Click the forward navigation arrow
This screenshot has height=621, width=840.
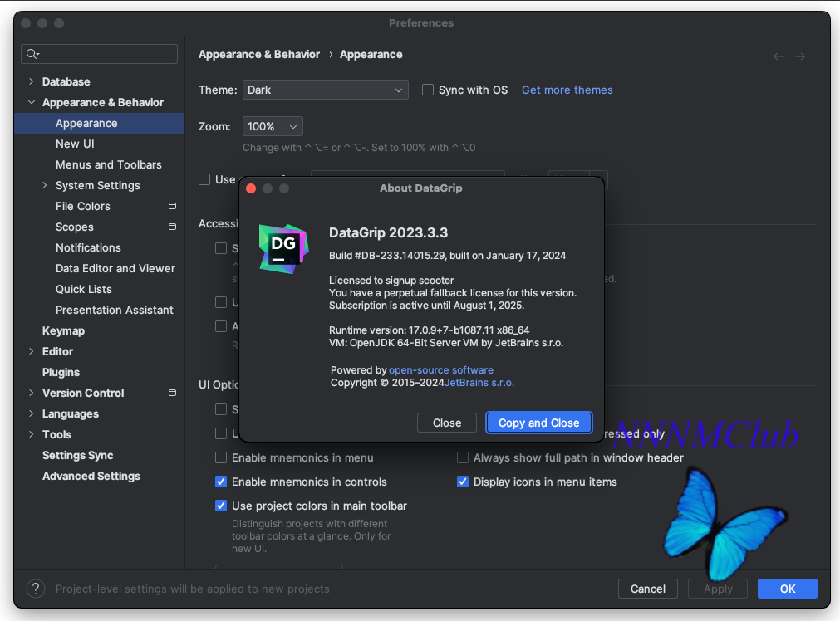800,56
